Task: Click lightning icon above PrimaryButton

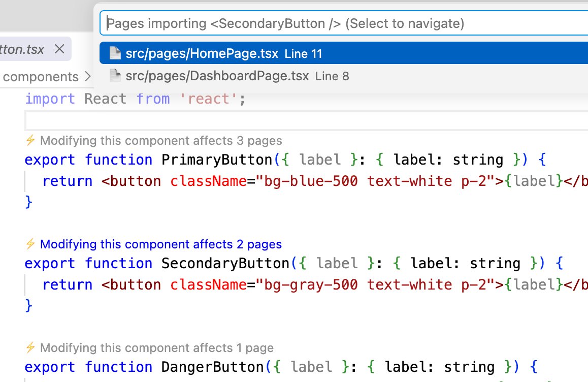Action: pos(30,140)
